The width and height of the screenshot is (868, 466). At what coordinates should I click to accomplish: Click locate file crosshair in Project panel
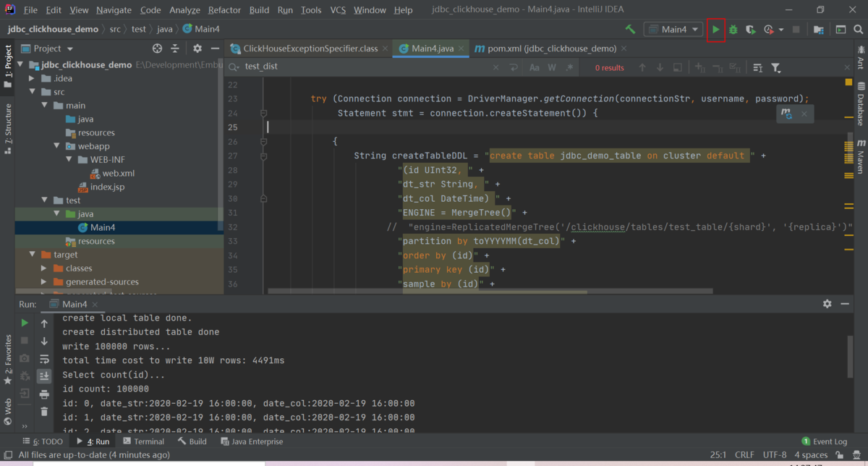pos(158,48)
